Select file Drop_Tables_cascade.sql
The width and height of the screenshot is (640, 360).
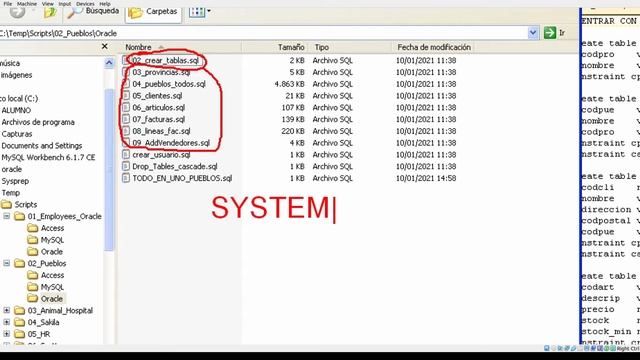pos(175,167)
